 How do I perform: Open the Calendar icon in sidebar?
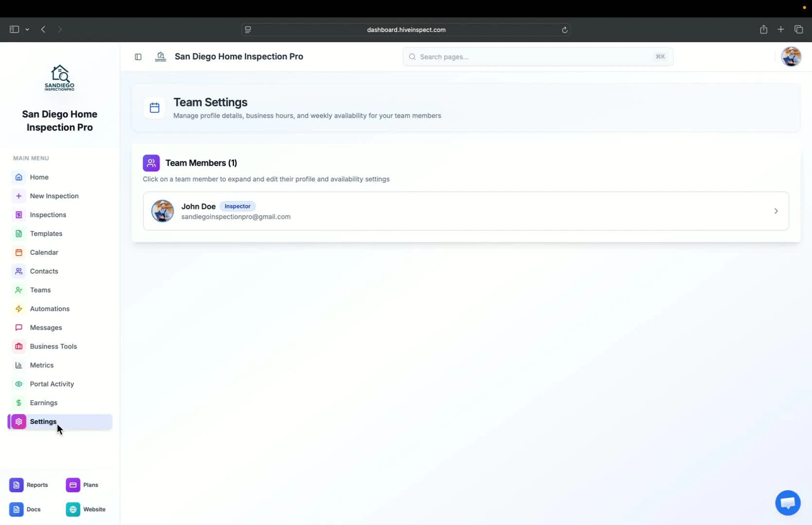18,252
